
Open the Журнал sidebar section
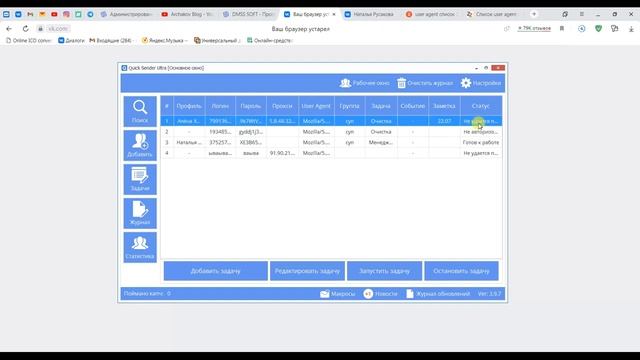[x=140, y=213]
